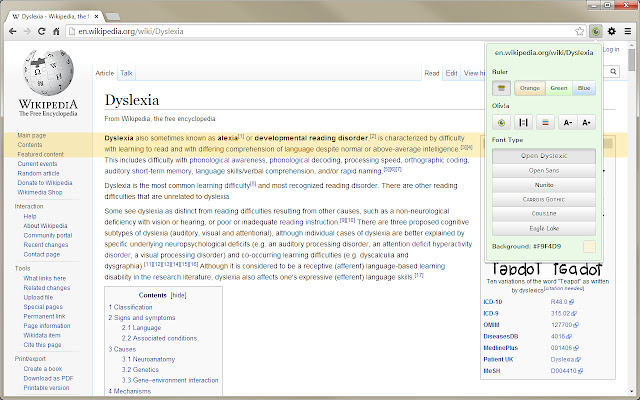
Task: Choose the Open Sans font
Action: coord(544,171)
